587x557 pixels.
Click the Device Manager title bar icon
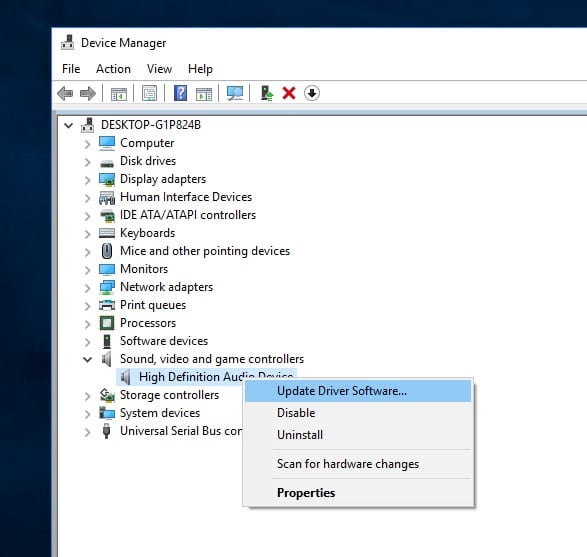tap(68, 42)
